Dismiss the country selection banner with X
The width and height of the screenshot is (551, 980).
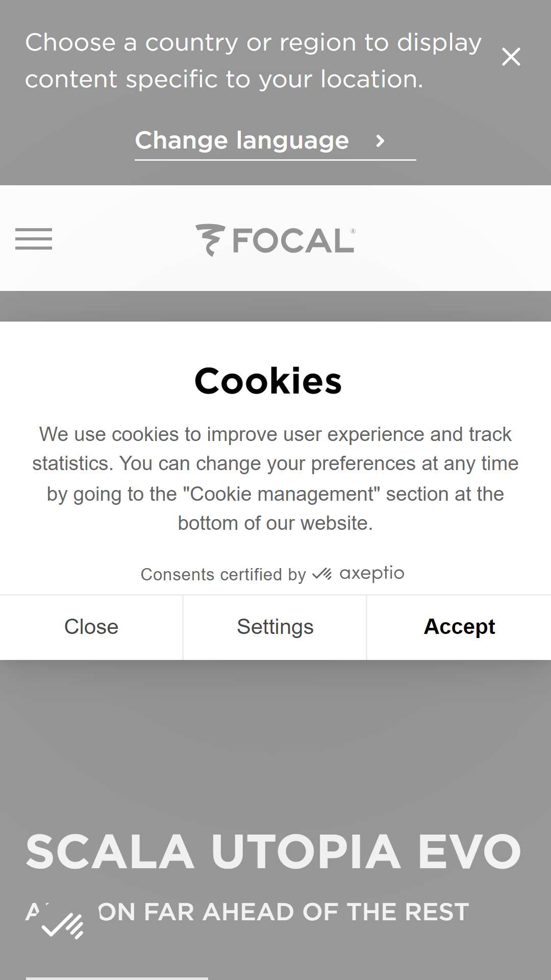click(511, 57)
